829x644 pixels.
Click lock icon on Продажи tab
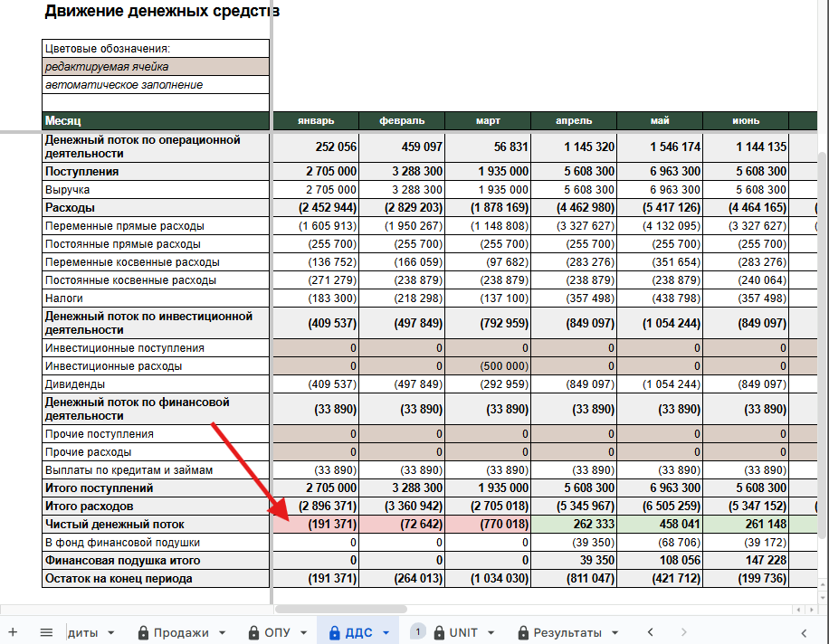click(143, 632)
